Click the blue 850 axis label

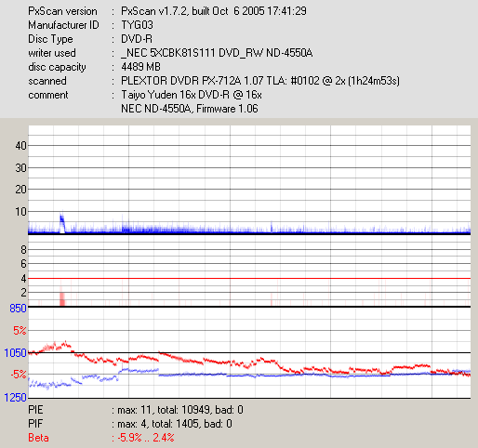coord(18,309)
